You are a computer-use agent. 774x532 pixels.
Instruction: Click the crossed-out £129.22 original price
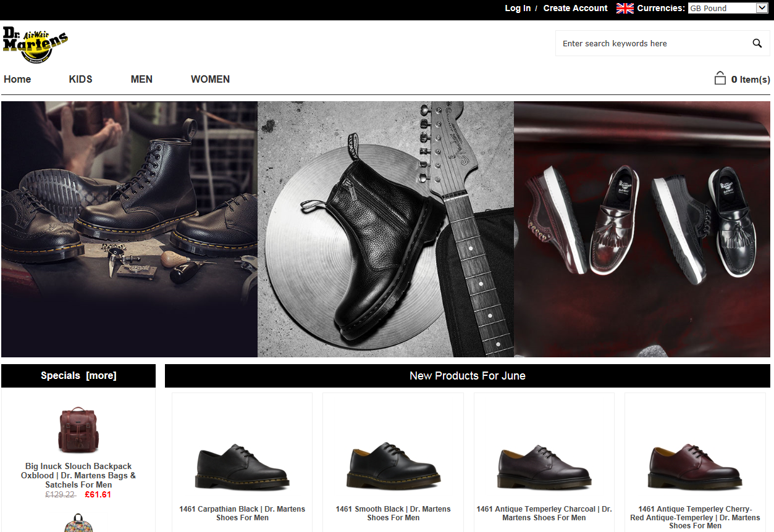point(61,494)
